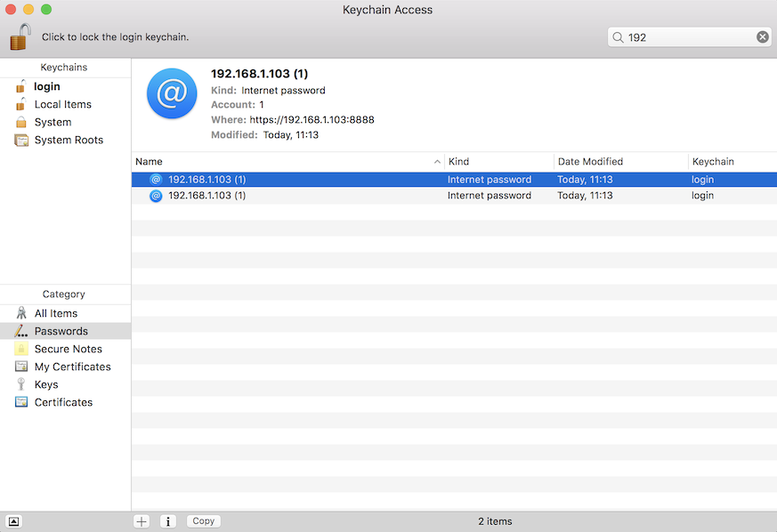This screenshot has width=777, height=532.
Task: Click the Modified Today, 11:13 detail line
Action: (x=264, y=135)
